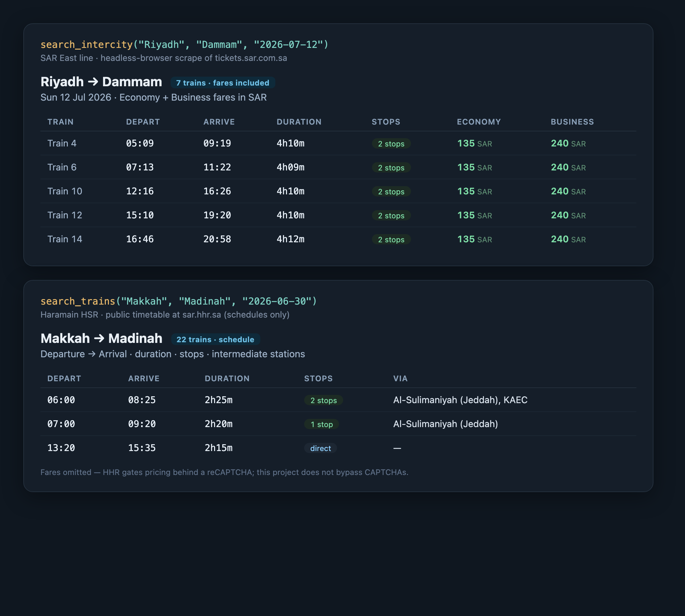Click departure time 12:16
Image resolution: width=685 pixels, height=616 pixels.
140,191
